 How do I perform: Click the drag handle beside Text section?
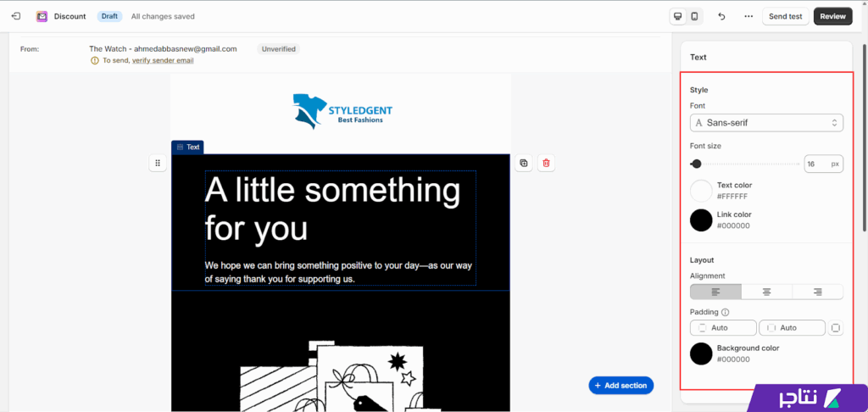pyautogui.click(x=158, y=163)
